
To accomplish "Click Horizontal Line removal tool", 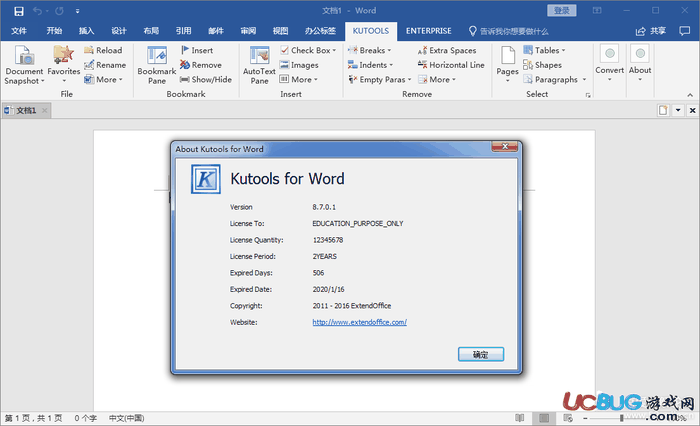I will (451, 65).
